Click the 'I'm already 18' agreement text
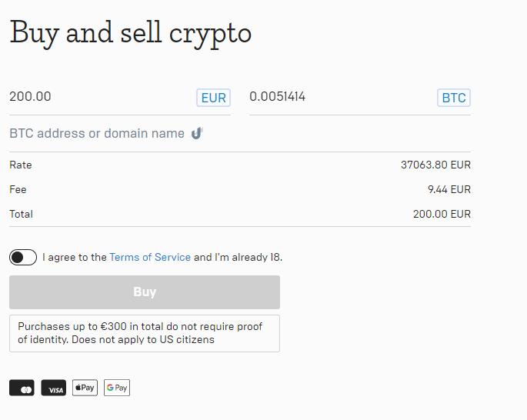527x420 pixels. 248,258
